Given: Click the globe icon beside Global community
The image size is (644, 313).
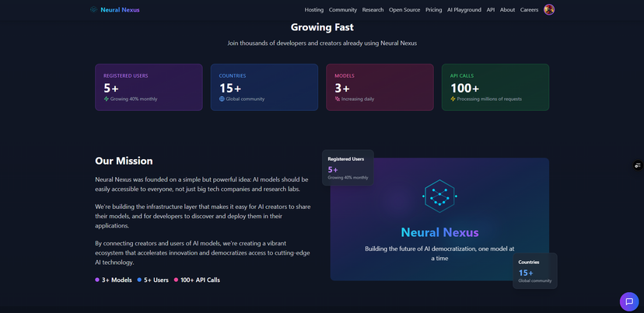Looking at the screenshot, I should [x=222, y=99].
